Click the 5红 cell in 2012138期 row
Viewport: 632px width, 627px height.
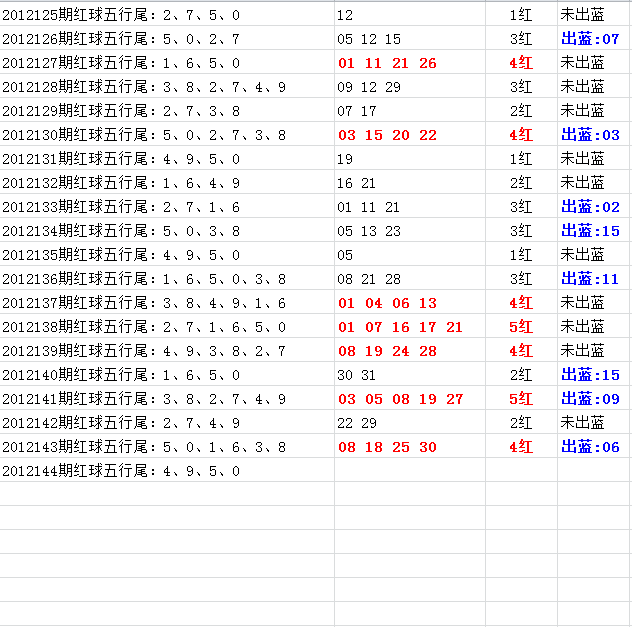point(521,327)
